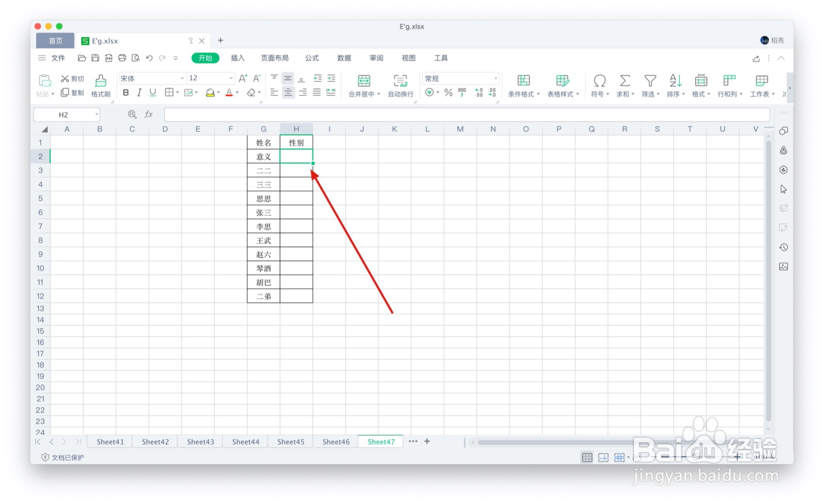Switch to Sheet45 tab
The width and height of the screenshot is (824, 504).
coord(290,442)
